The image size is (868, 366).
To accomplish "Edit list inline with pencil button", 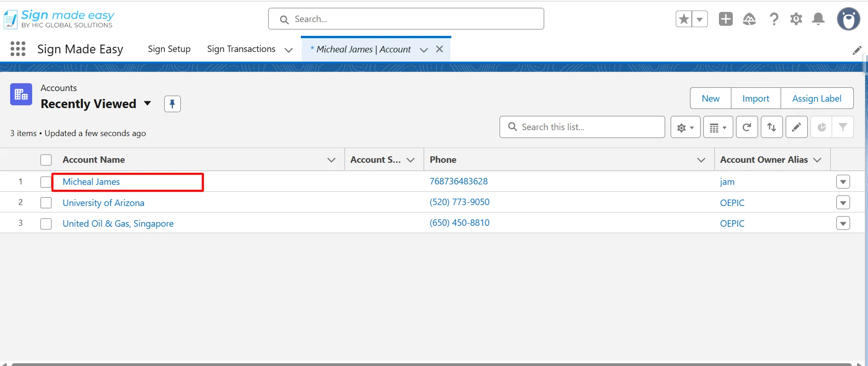I will coord(797,127).
